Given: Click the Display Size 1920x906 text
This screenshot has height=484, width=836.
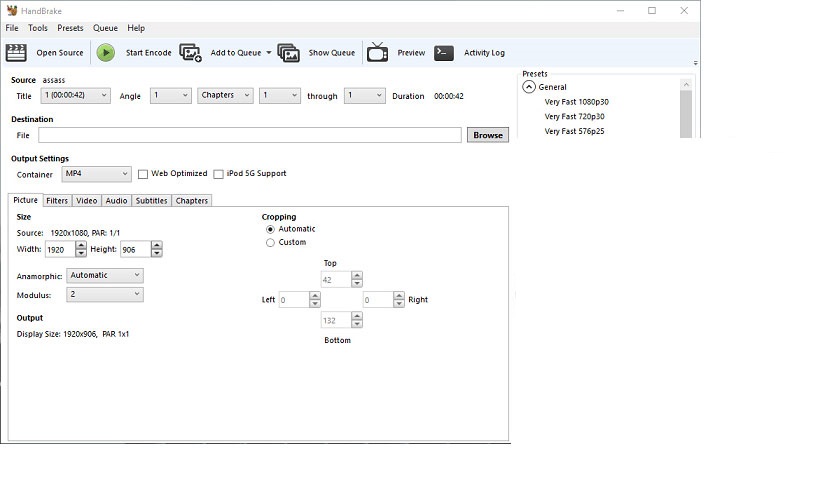Looking at the screenshot, I should point(73,334).
